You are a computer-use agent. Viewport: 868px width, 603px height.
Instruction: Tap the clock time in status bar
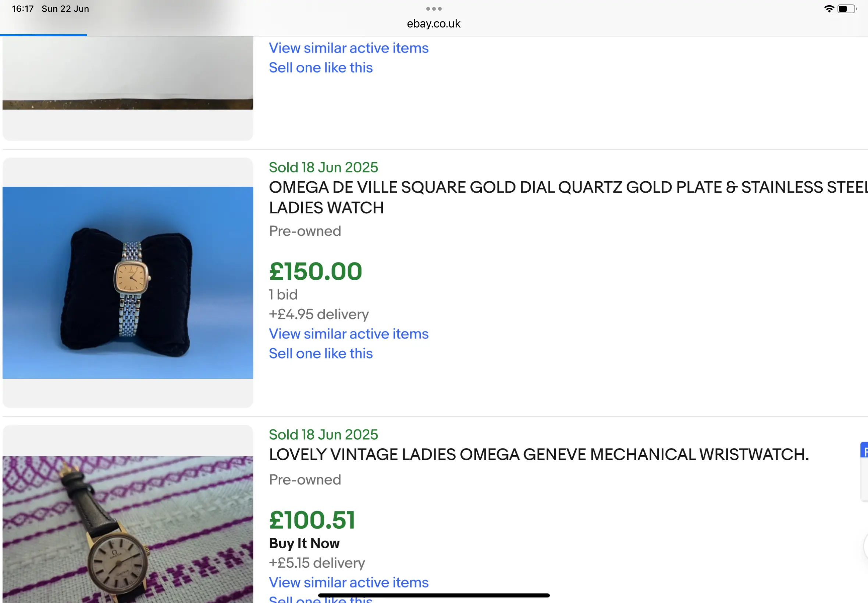pyautogui.click(x=23, y=9)
